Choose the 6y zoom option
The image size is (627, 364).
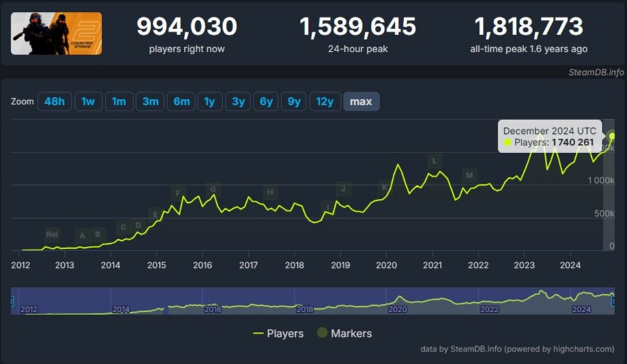click(266, 101)
